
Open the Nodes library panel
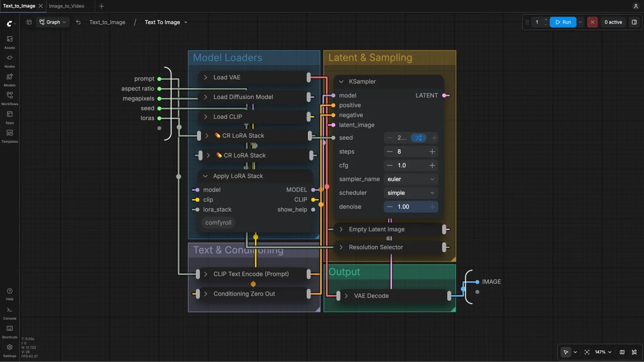click(10, 61)
